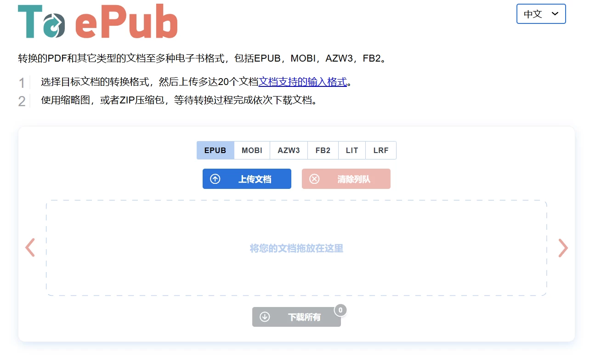Click the circled X icon on 清除列队 button
The image size is (601, 364).
(314, 179)
